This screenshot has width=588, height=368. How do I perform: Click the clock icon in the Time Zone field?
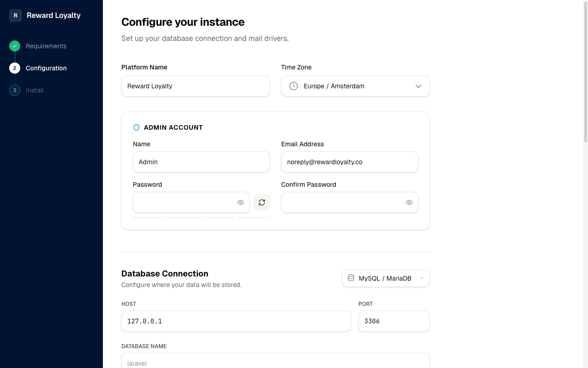[293, 86]
